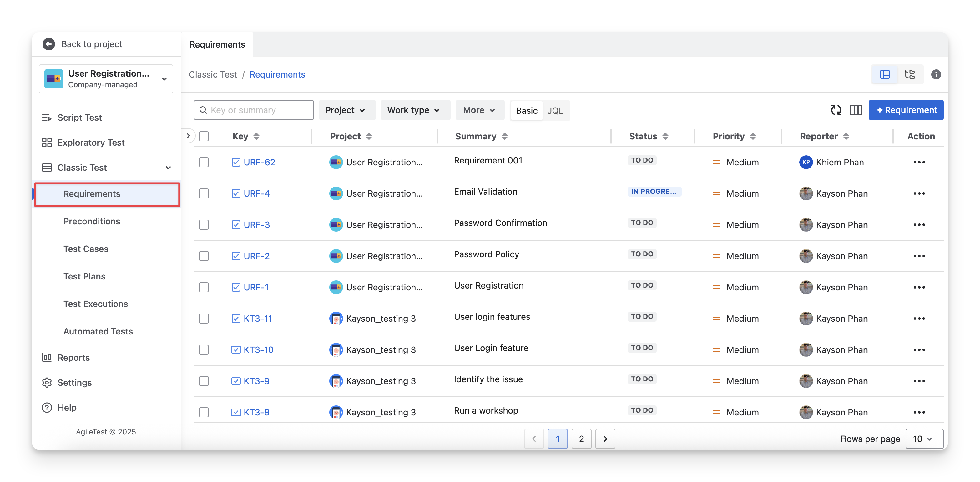Expand the side panel chevron beside table

[x=188, y=136]
